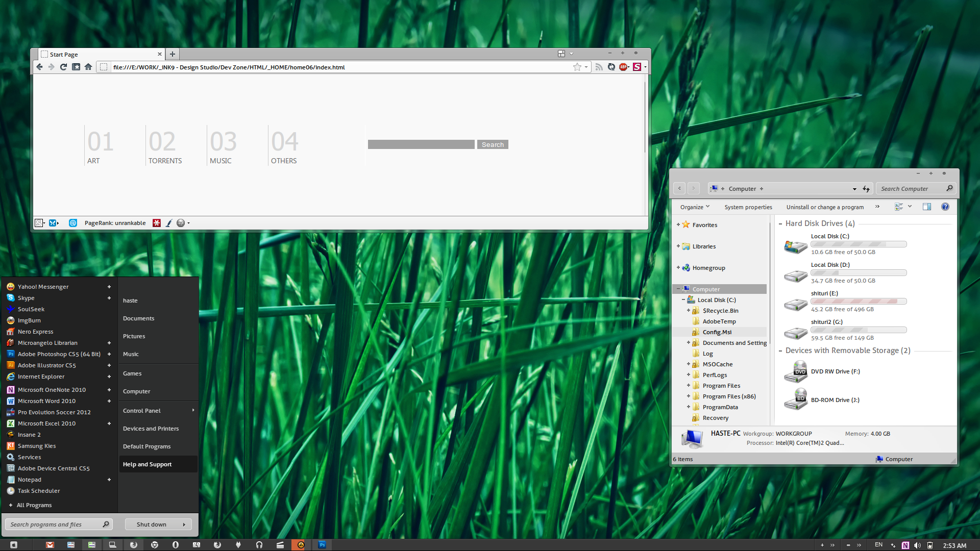Image resolution: width=980 pixels, height=551 pixels.
Task: Click the Microangelo Librarian icon
Action: tap(10, 342)
